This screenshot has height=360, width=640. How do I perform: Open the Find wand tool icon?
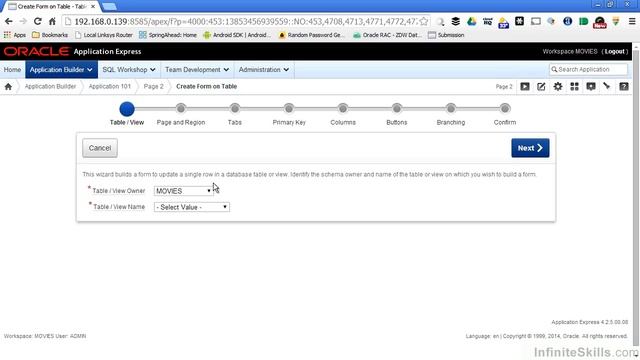[607, 87]
